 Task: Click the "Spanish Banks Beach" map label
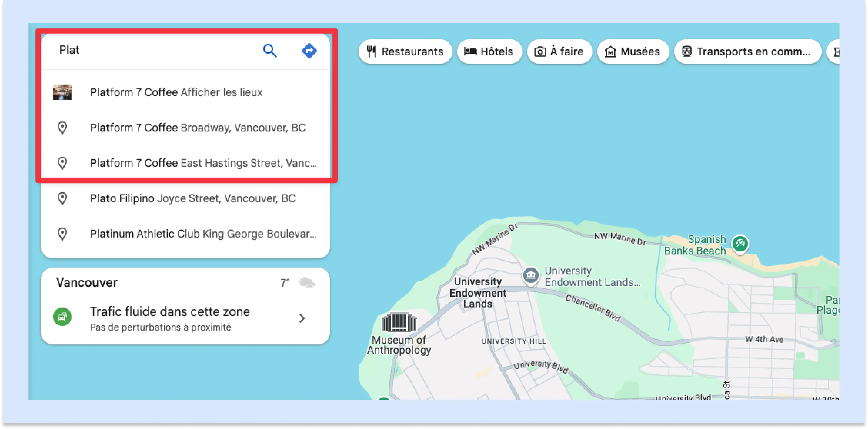tap(695, 245)
